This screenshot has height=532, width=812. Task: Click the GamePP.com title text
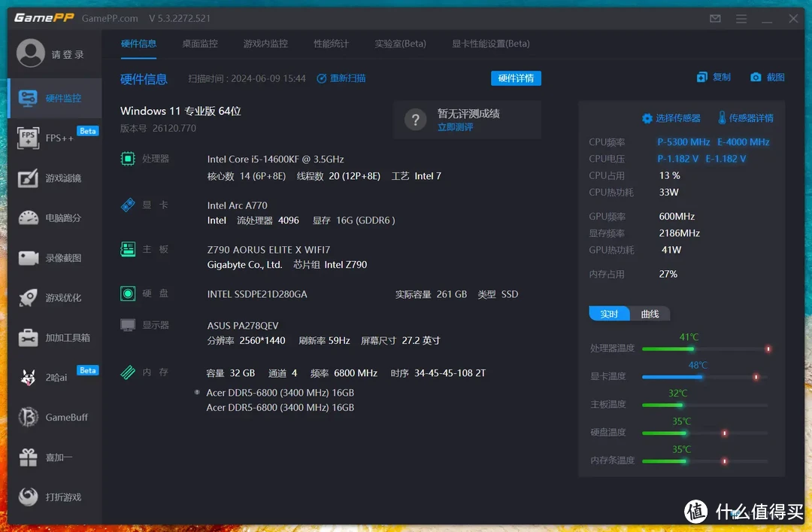[110, 18]
